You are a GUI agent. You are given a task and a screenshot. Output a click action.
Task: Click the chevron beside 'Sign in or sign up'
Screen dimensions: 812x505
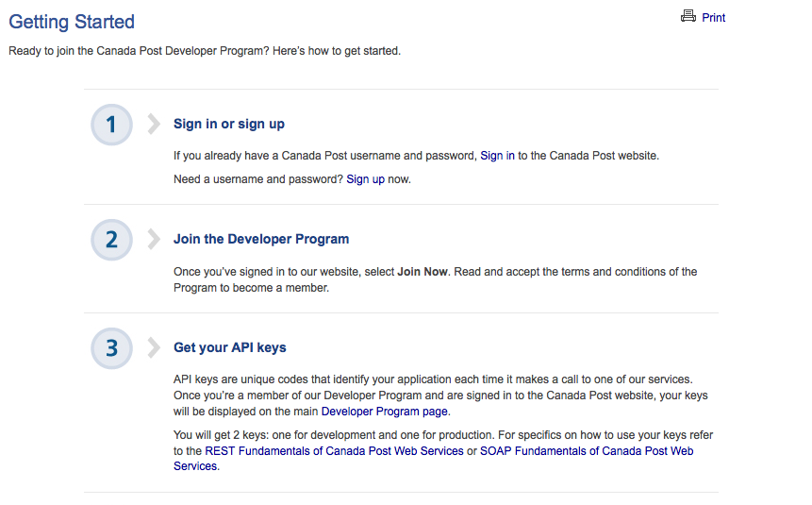[154, 124]
